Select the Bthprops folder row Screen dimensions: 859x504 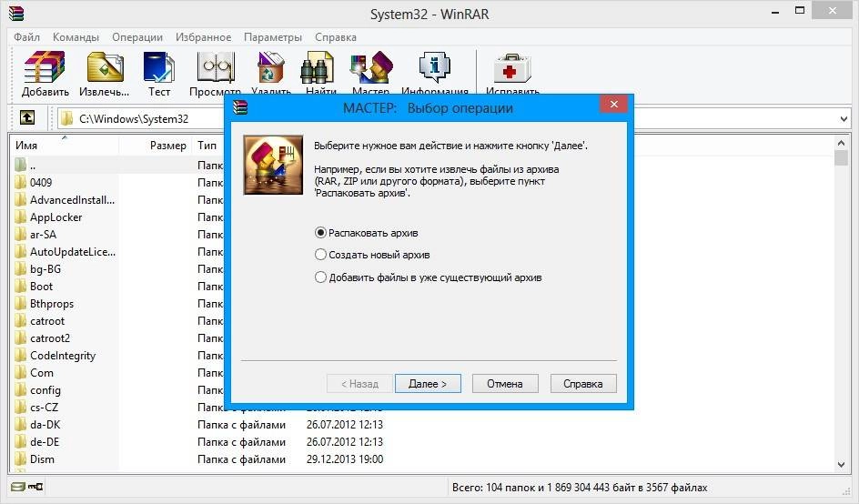tap(117, 304)
